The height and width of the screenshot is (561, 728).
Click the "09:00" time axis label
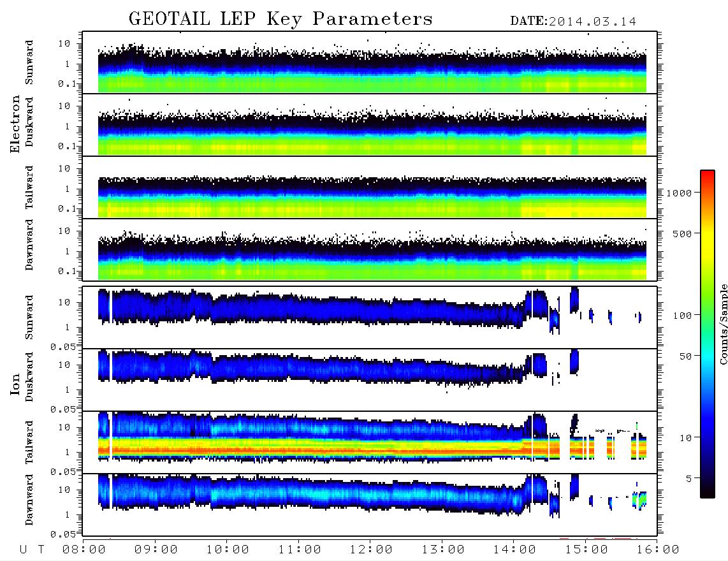(x=156, y=550)
